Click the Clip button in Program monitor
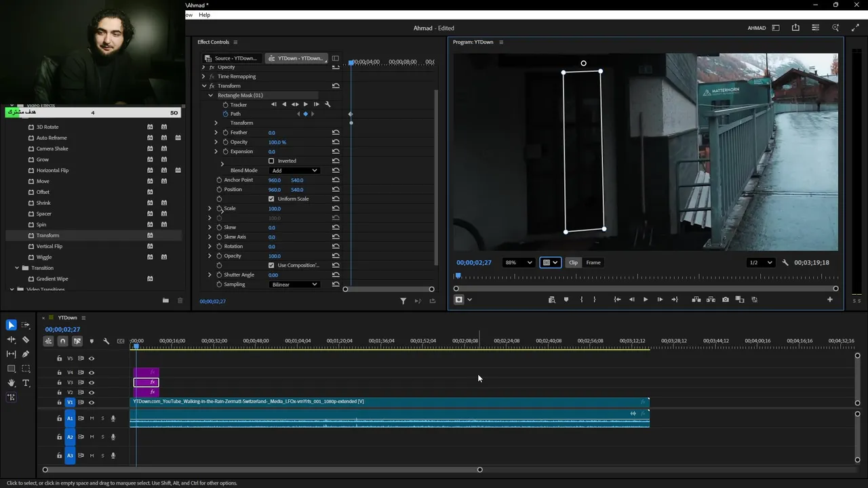Screen dimensions: 868x488 (x=574, y=262)
